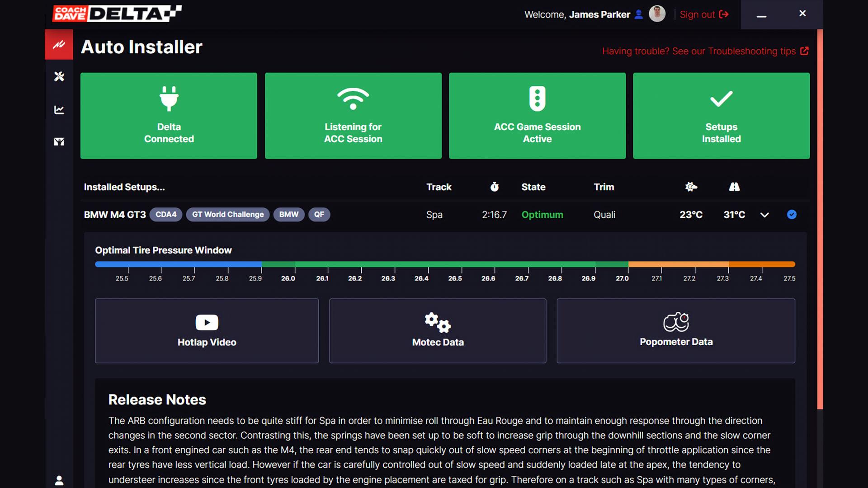
Task: Click the vertical scrollbar on right
Action: (x=820, y=219)
